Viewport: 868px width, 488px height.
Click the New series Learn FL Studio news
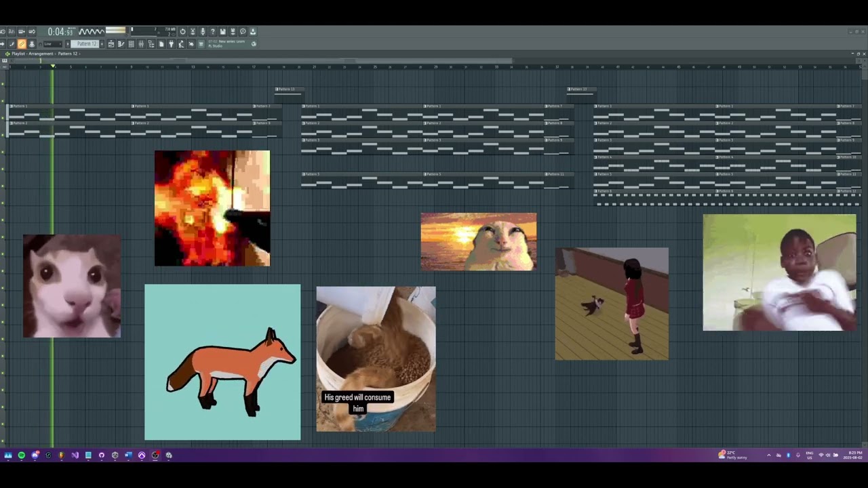[226, 44]
